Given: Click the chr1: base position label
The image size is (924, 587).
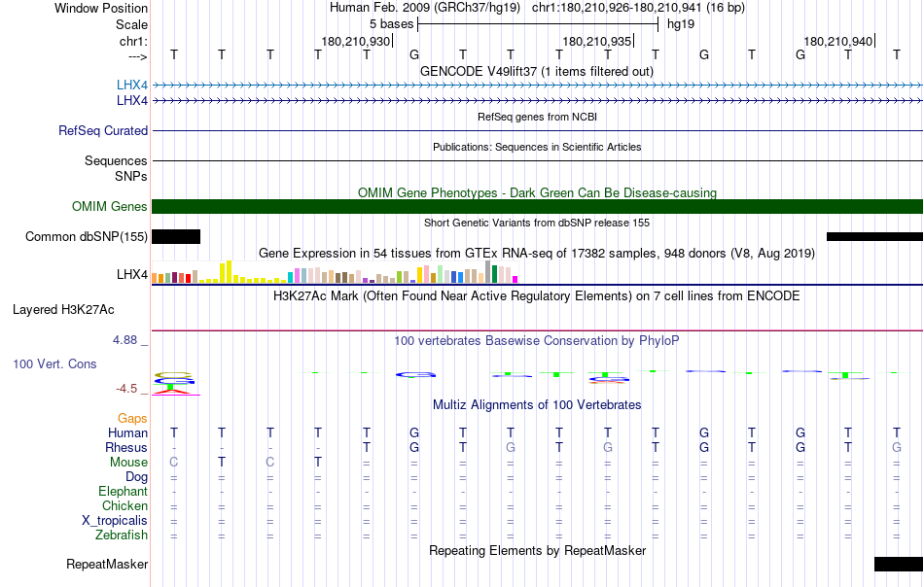Looking at the screenshot, I should (133, 41).
